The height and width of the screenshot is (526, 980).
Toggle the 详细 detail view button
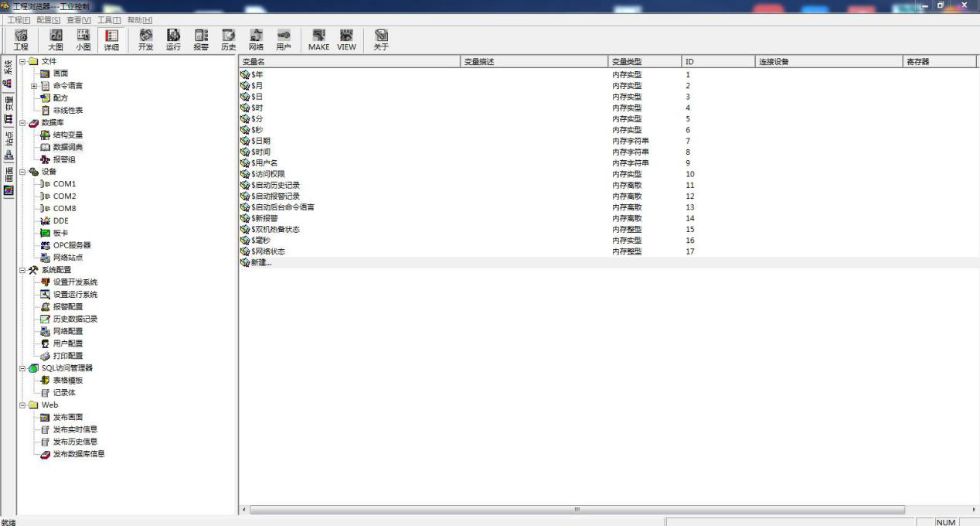tap(111, 39)
